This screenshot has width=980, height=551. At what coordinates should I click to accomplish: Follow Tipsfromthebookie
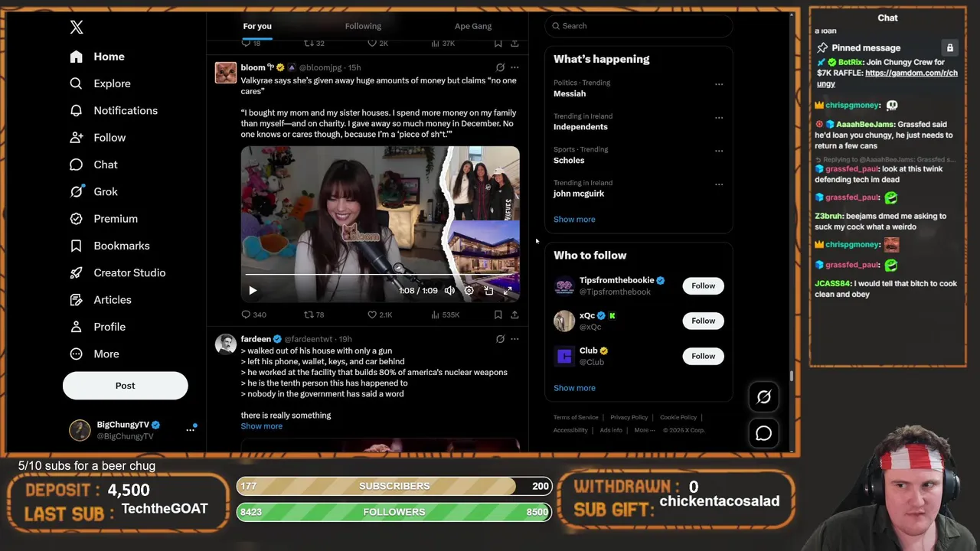[x=703, y=285]
